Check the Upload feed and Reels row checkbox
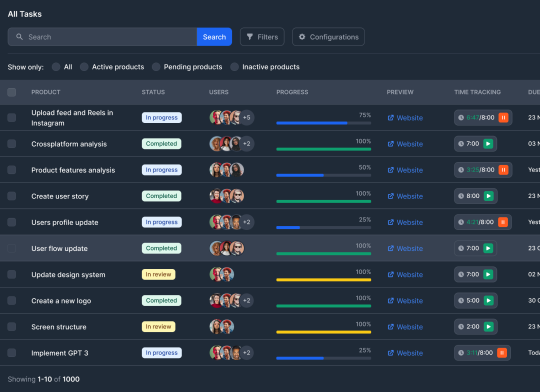The image size is (540, 392). [12, 118]
